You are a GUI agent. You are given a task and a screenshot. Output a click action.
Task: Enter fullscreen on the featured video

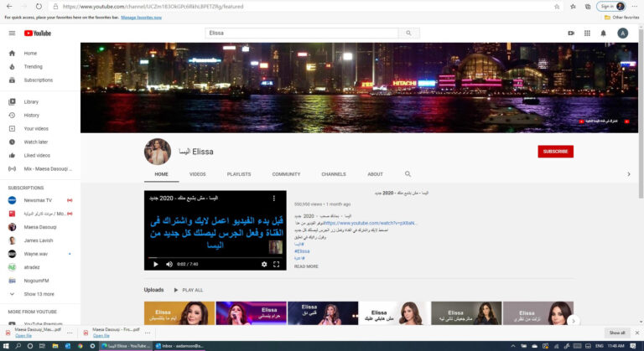pyautogui.click(x=277, y=265)
